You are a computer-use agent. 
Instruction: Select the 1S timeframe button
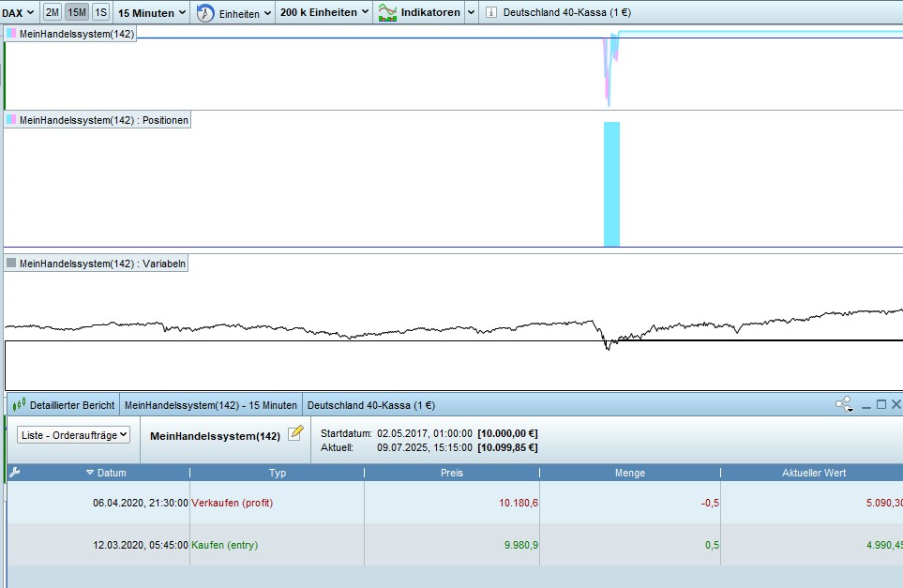100,12
